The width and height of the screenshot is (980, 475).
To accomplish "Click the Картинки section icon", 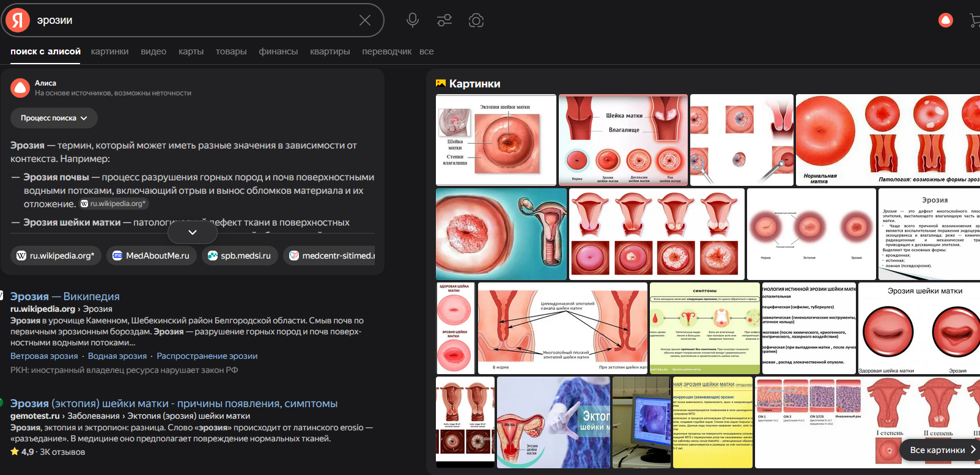I will [441, 84].
